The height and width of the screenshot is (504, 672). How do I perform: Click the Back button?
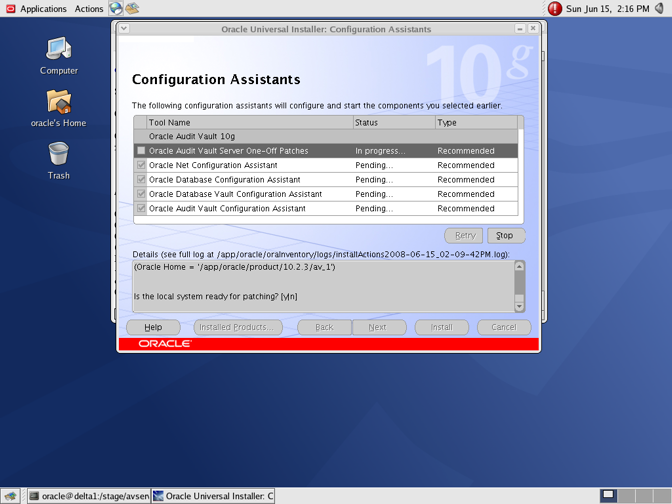click(324, 327)
